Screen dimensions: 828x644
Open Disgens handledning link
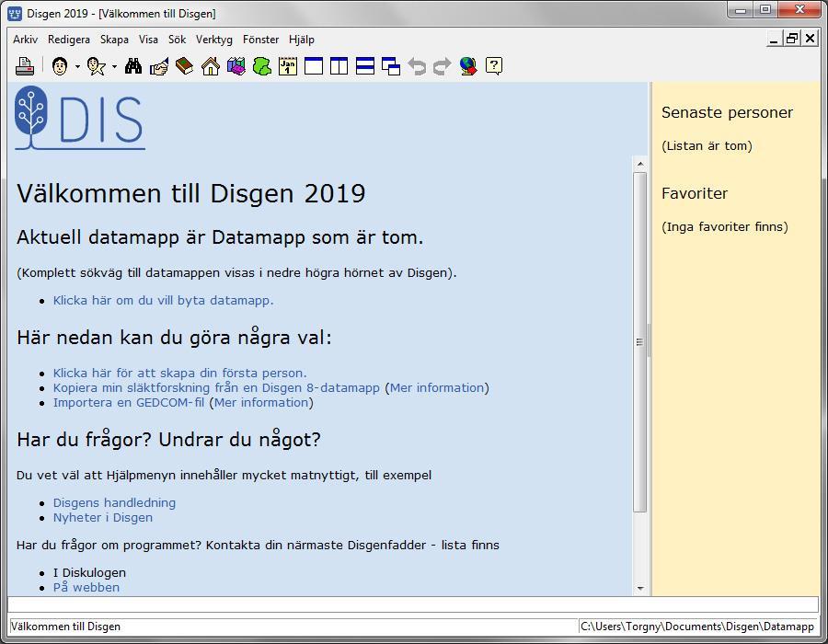click(x=114, y=503)
